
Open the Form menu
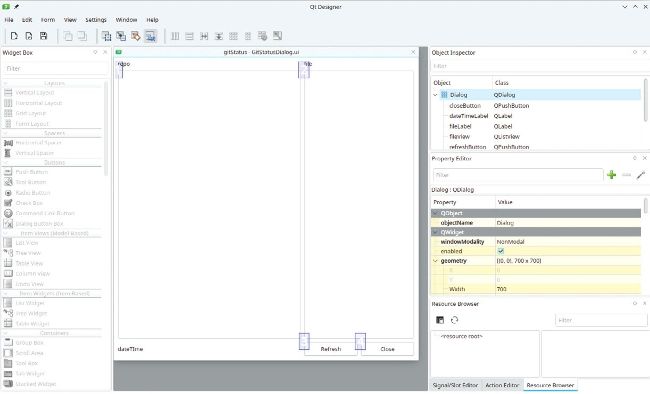[48, 19]
